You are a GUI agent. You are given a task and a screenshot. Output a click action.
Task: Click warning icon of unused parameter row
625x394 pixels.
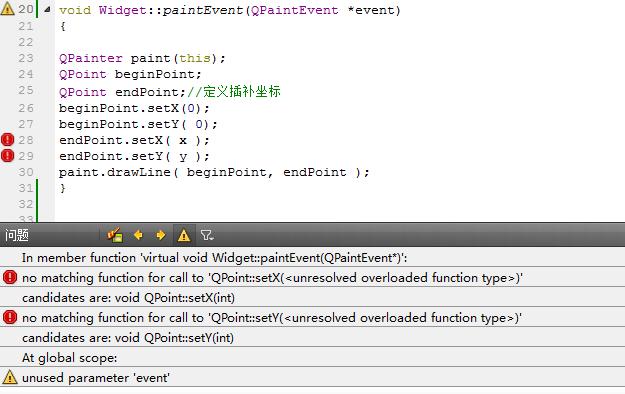coord(10,377)
